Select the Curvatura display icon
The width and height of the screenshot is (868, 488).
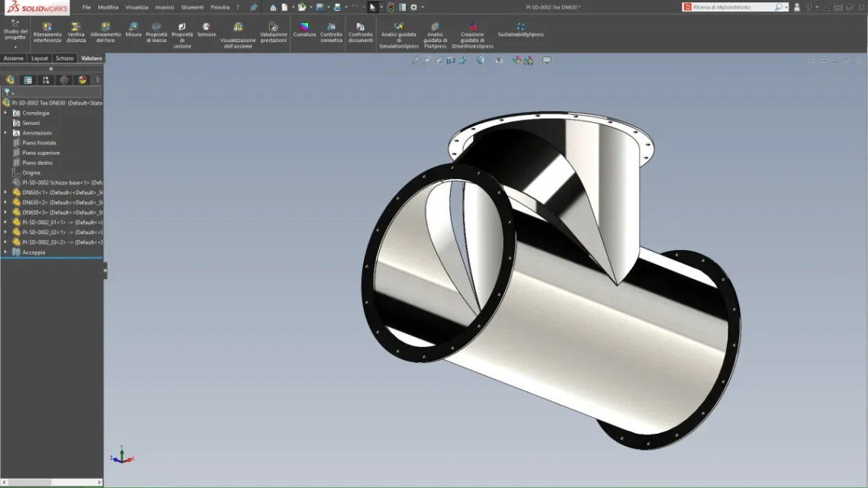[304, 27]
